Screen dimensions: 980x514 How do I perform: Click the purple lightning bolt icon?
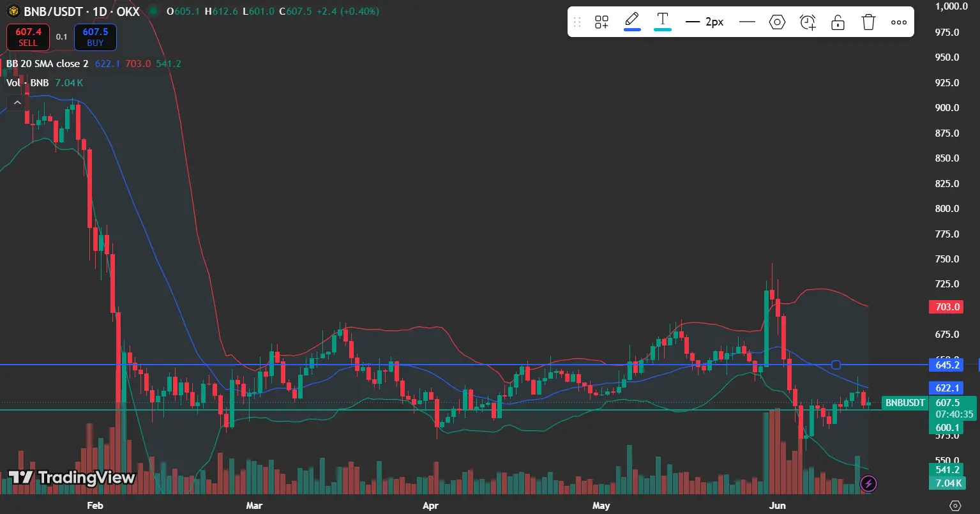point(868,484)
